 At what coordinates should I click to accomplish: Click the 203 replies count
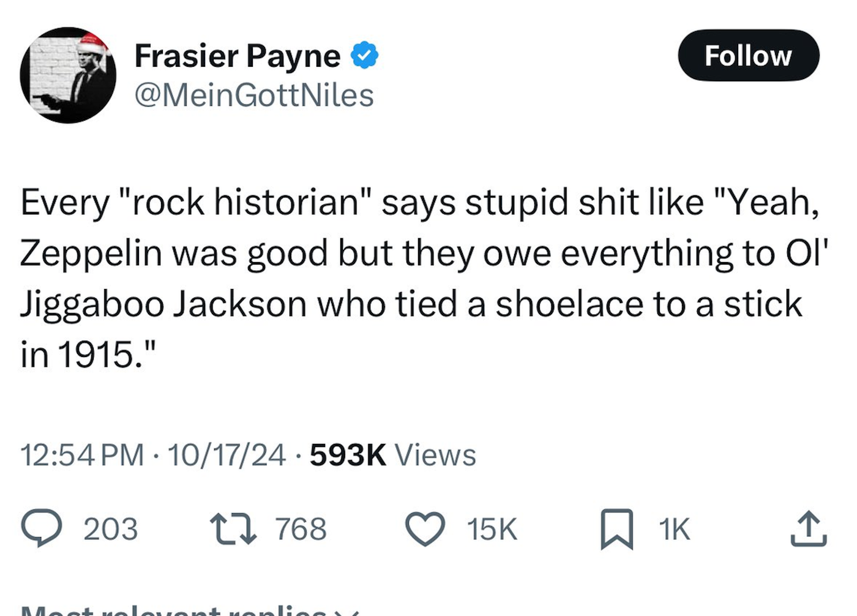point(111,529)
